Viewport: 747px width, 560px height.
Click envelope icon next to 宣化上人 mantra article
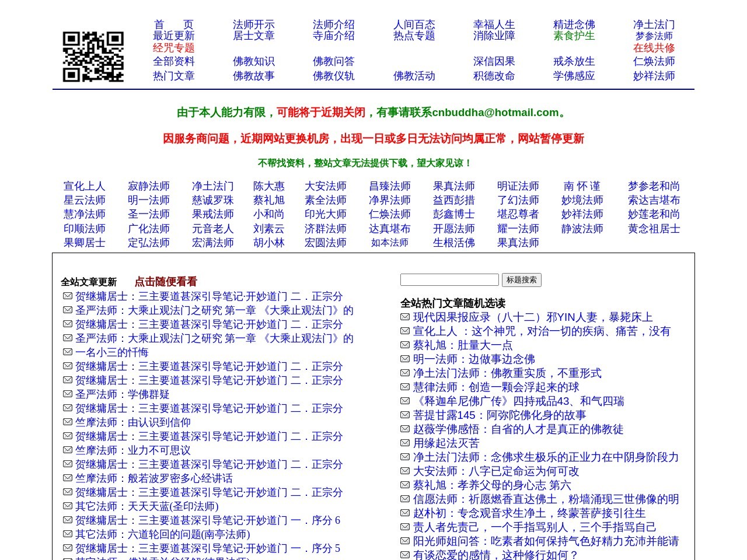tap(405, 331)
